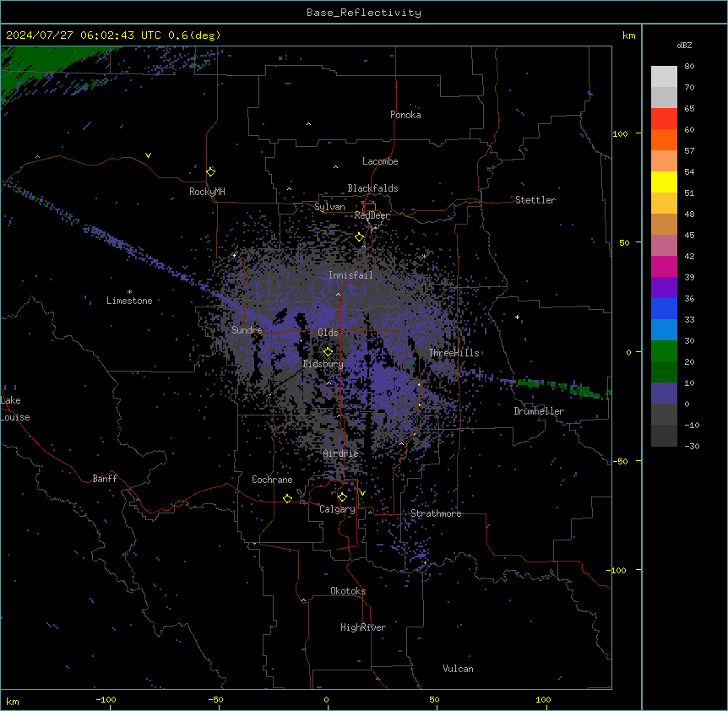Click the dBZ legend heading
Viewport: 728px width, 711px height.
pyautogui.click(x=684, y=45)
